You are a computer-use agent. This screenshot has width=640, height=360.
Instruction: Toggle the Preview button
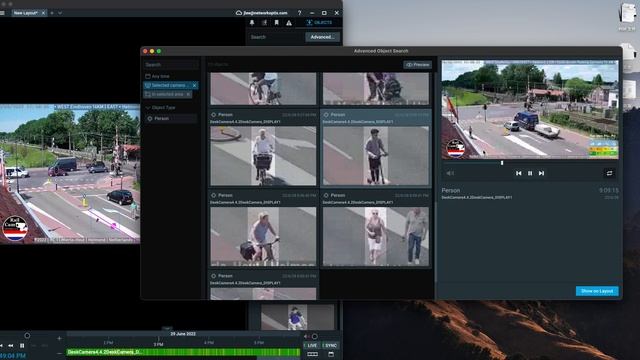[418, 64]
